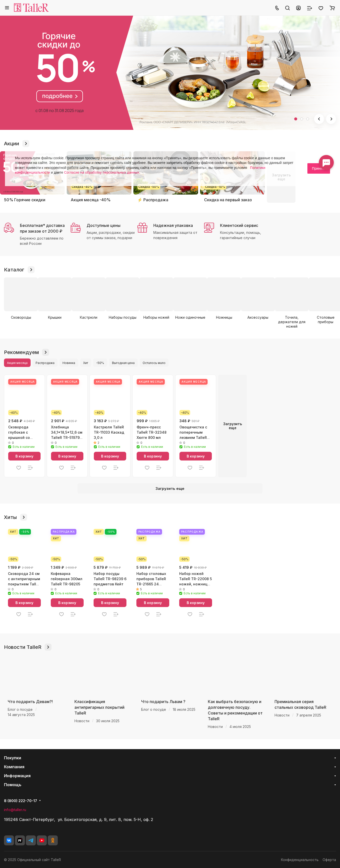Viewport: 340px width, 868px height.
Task: Open the Rutube social icon
Action: [20, 840]
